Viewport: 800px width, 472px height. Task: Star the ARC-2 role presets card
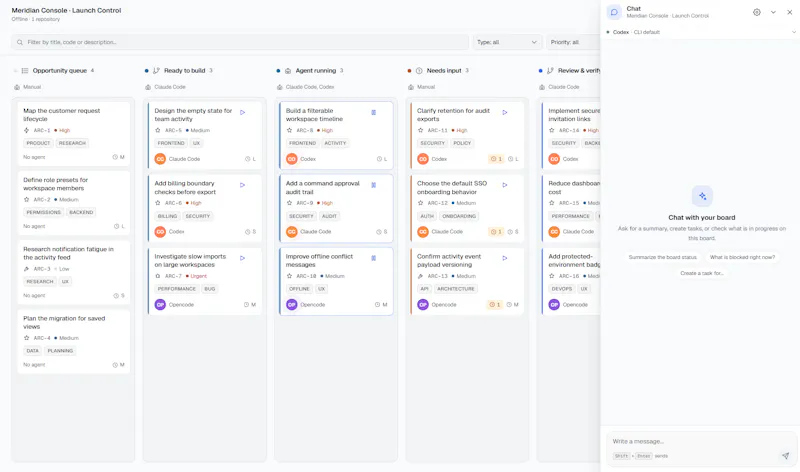click(27, 200)
